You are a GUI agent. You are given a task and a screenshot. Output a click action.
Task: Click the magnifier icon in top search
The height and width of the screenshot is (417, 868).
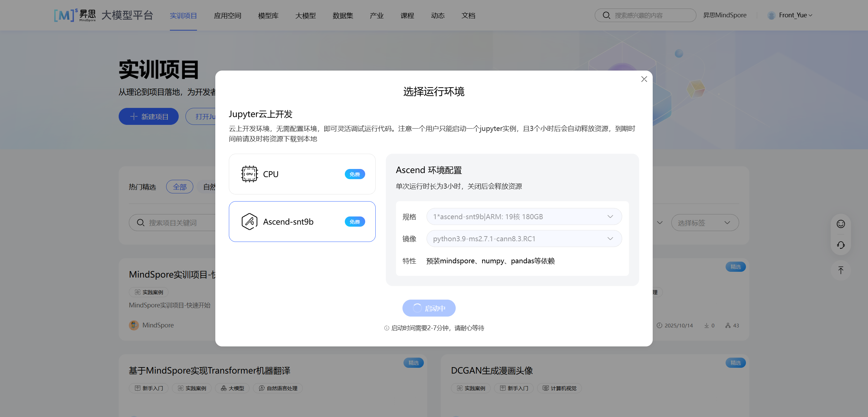point(606,15)
